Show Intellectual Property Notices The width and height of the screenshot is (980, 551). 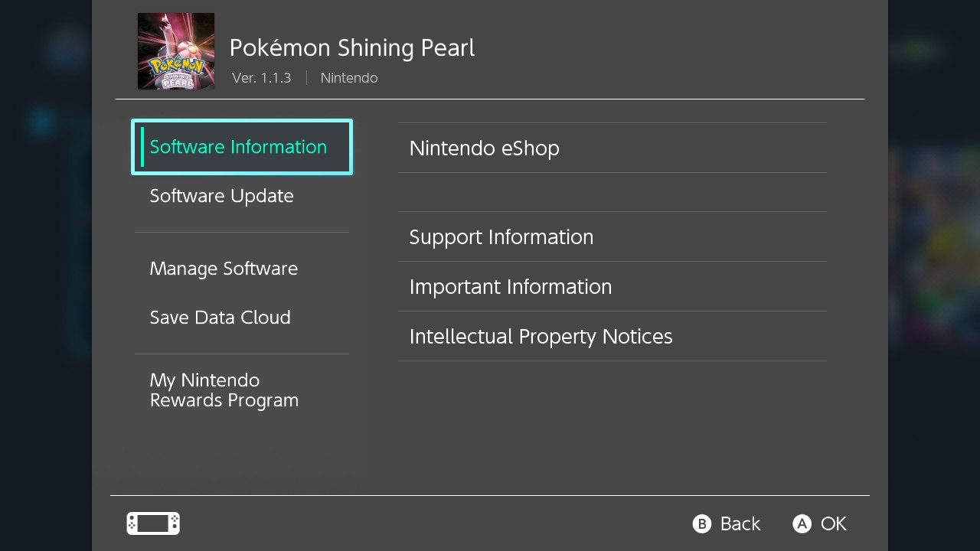[x=541, y=337]
